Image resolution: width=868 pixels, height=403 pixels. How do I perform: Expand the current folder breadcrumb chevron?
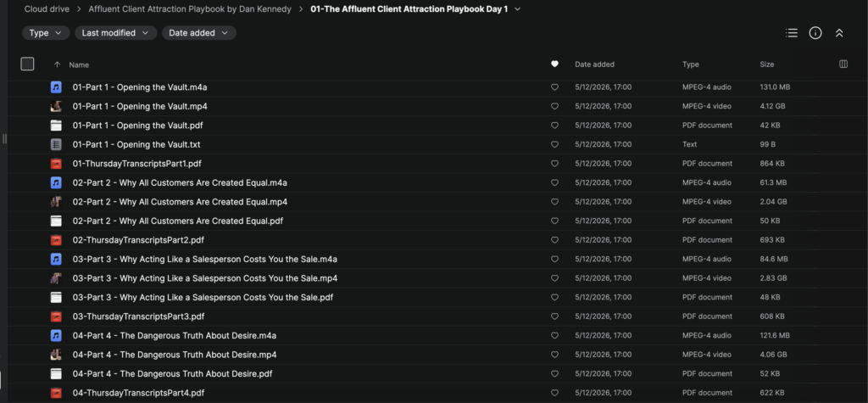click(x=518, y=8)
